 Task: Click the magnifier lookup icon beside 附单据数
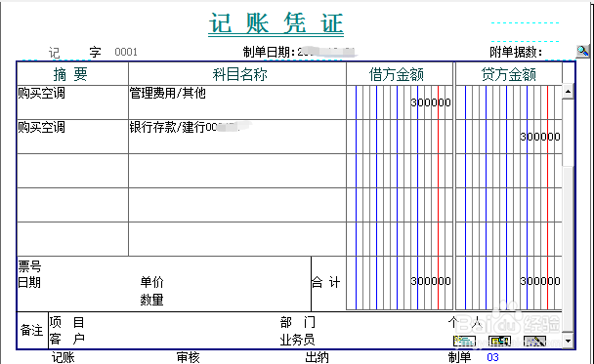(x=582, y=51)
